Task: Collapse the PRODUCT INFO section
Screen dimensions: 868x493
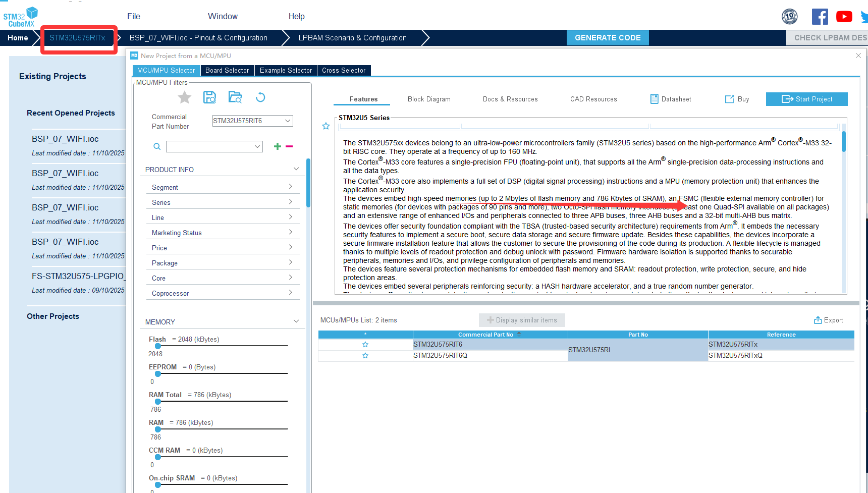Action: (296, 169)
